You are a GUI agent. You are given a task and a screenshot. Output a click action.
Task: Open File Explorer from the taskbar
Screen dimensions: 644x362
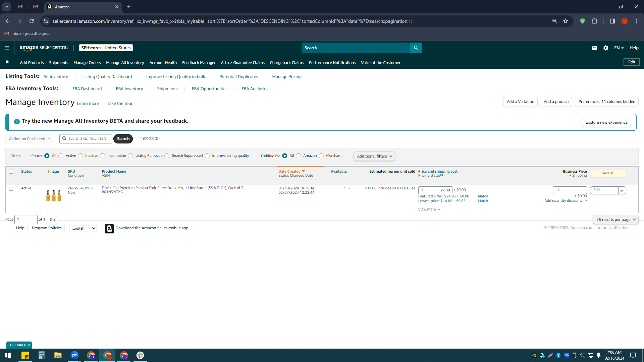pyautogui.click(x=58, y=355)
